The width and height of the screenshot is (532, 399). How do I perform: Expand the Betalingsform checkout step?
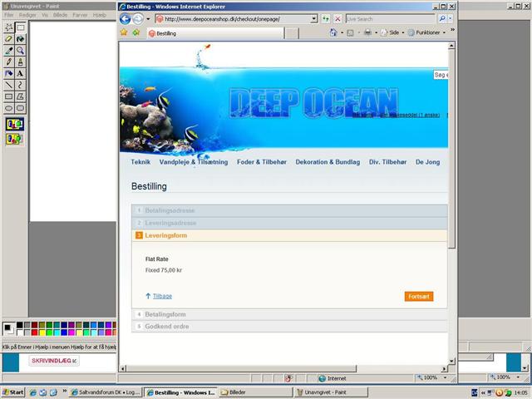pyautogui.click(x=165, y=314)
